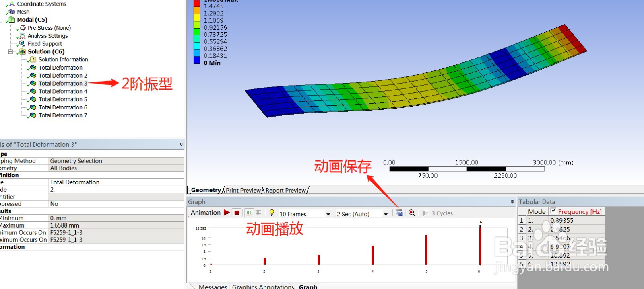The height and width of the screenshot is (289, 644).
Task: Click the mode 4 bar in the graph
Action: 372,255
